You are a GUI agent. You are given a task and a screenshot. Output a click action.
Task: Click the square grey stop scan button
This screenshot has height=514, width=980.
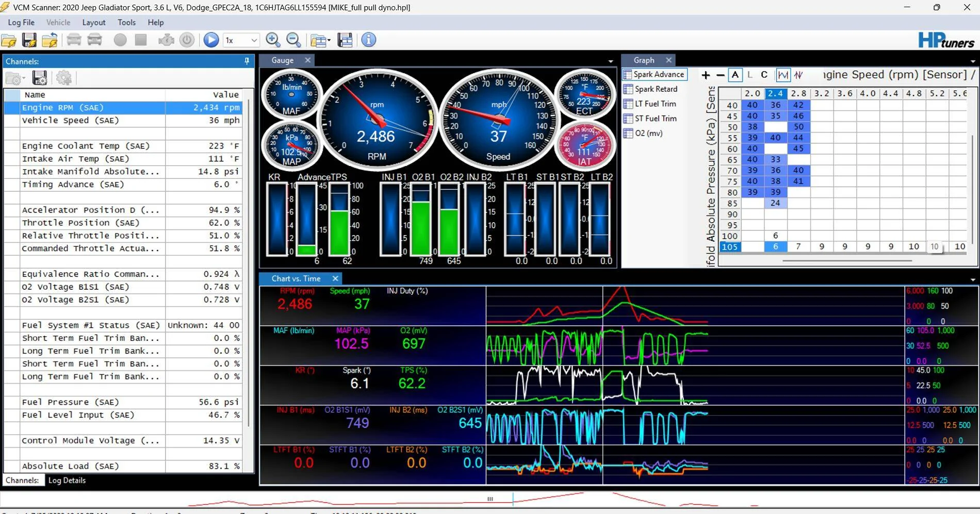[x=141, y=40]
